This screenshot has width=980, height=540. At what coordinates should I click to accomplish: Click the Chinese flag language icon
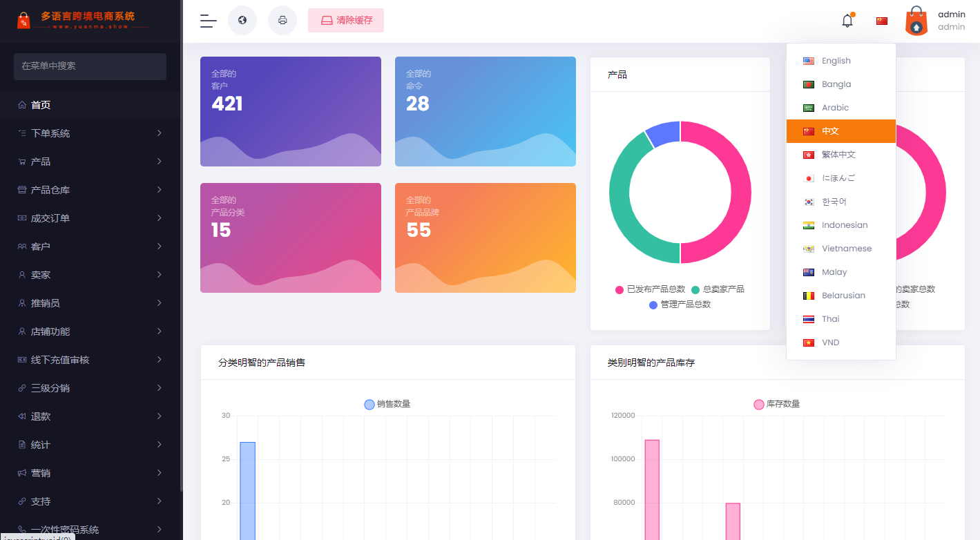point(882,21)
